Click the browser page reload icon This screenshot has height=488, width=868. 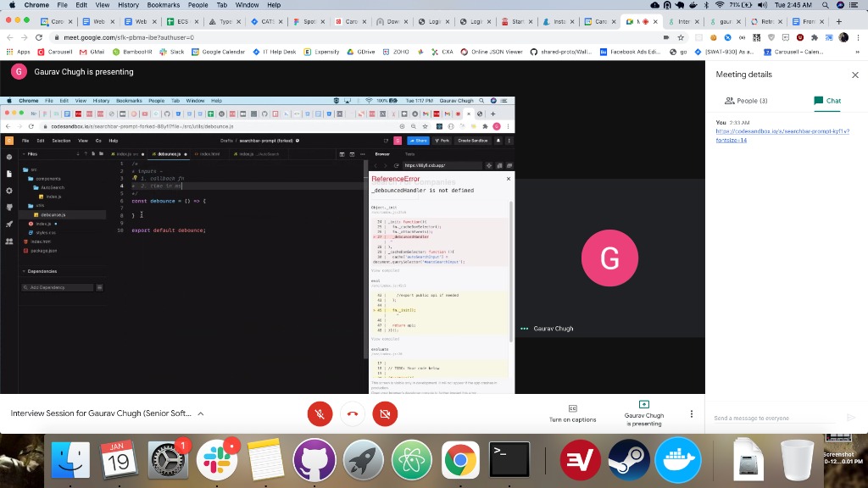tap(39, 37)
